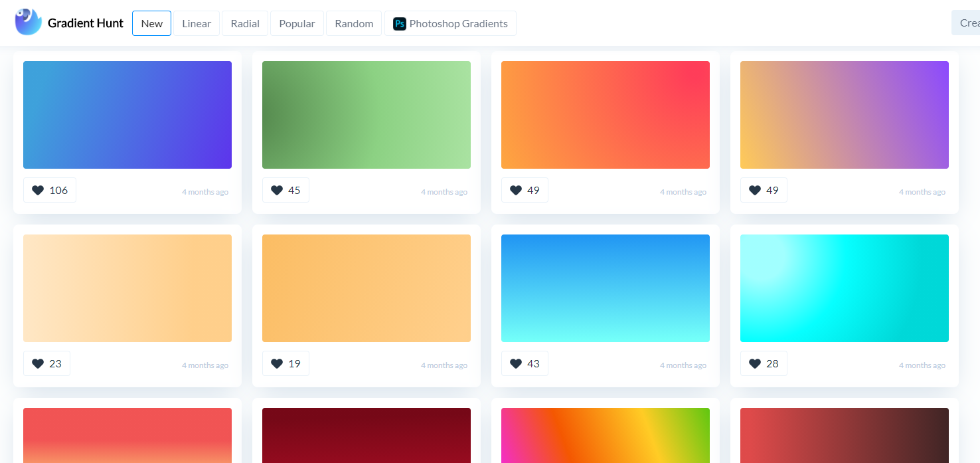Like the blue-purple gradient with 106 hearts

(50, 190)
